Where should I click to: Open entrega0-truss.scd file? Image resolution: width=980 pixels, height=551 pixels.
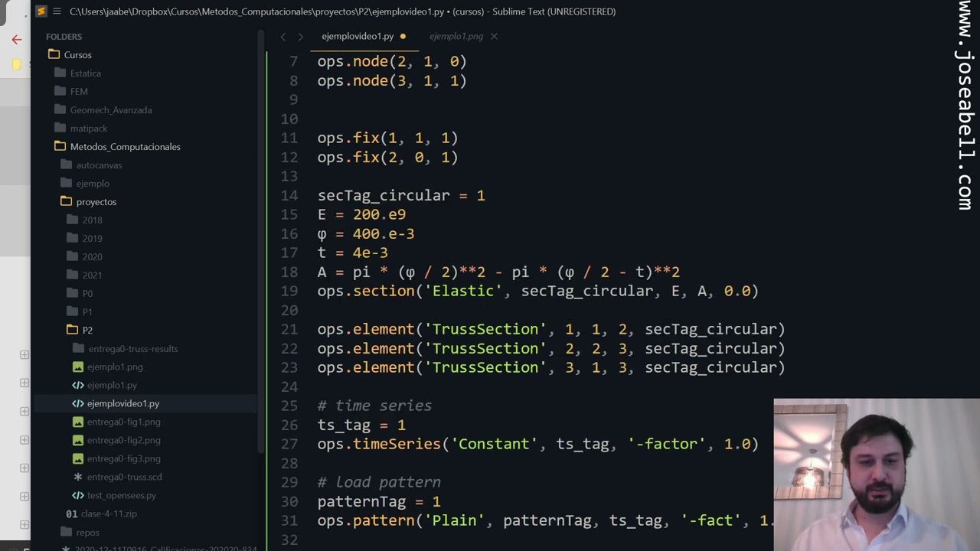124,478
